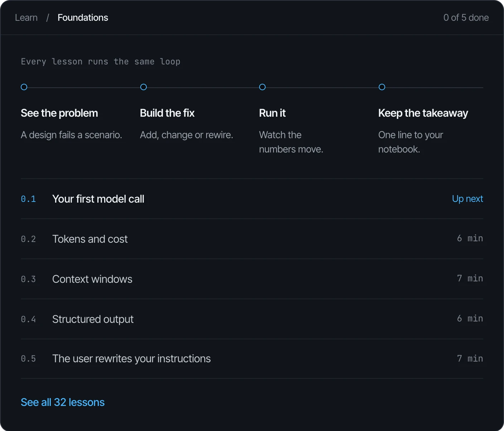
Task: Open the Foundations breadcrumb
Action: (83, 18)
